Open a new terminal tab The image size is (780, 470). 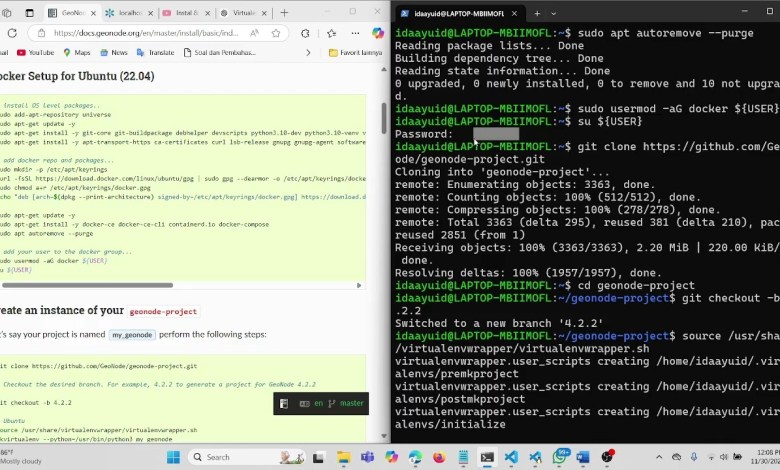[537, 13]
